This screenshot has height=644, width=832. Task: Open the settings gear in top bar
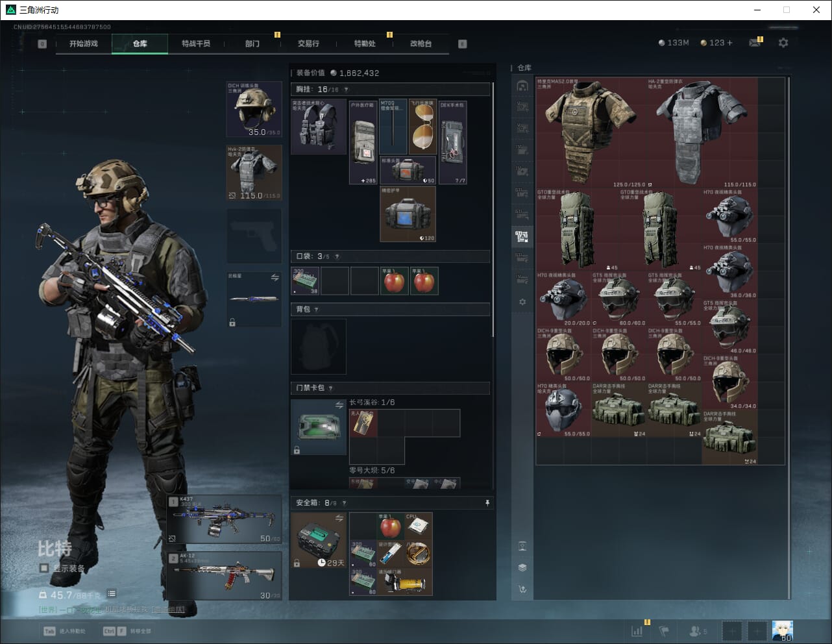tap(783, 43)
